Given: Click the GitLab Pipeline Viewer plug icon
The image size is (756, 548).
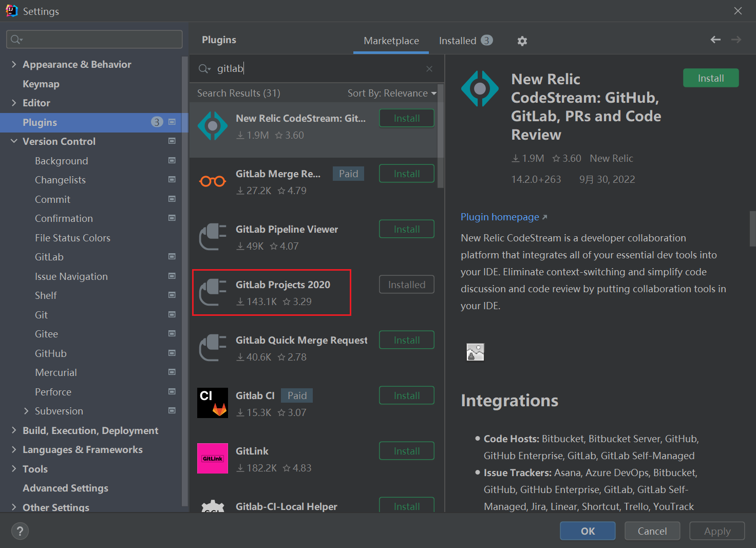Looking at the screenshot, I should click(x=213, y=237).
